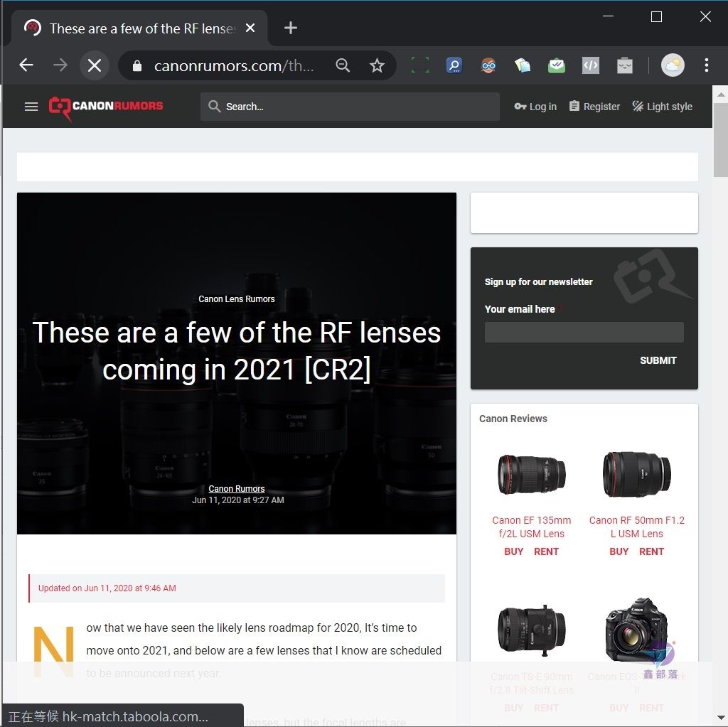728x727 pixels.
Task: Submit the newsletter signup
Action: [x=658, y=360]
